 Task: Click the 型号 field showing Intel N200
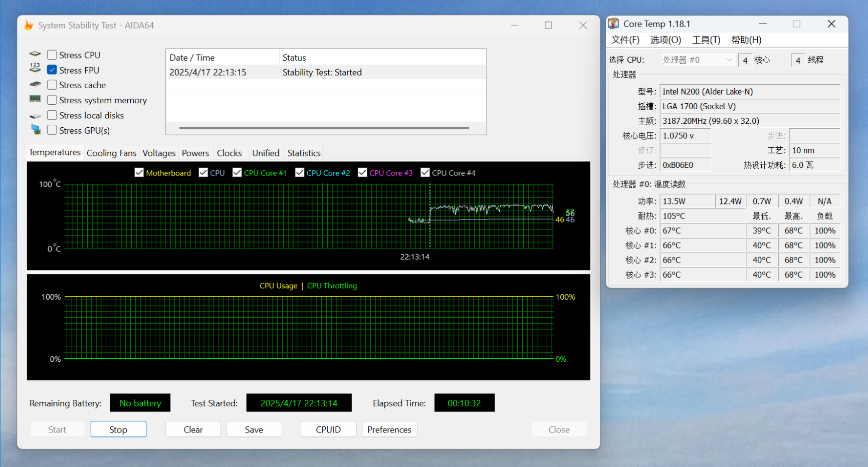coord(750,91)
